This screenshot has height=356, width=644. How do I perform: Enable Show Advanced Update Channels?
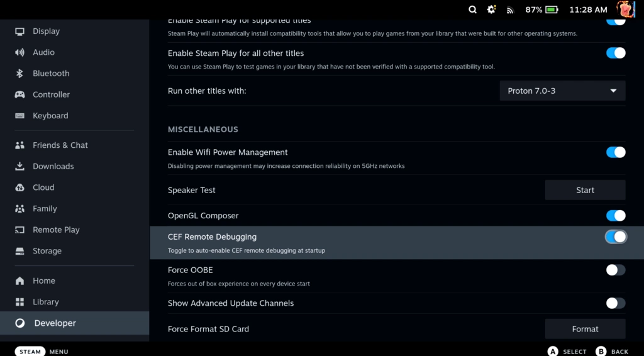[616, 303]
